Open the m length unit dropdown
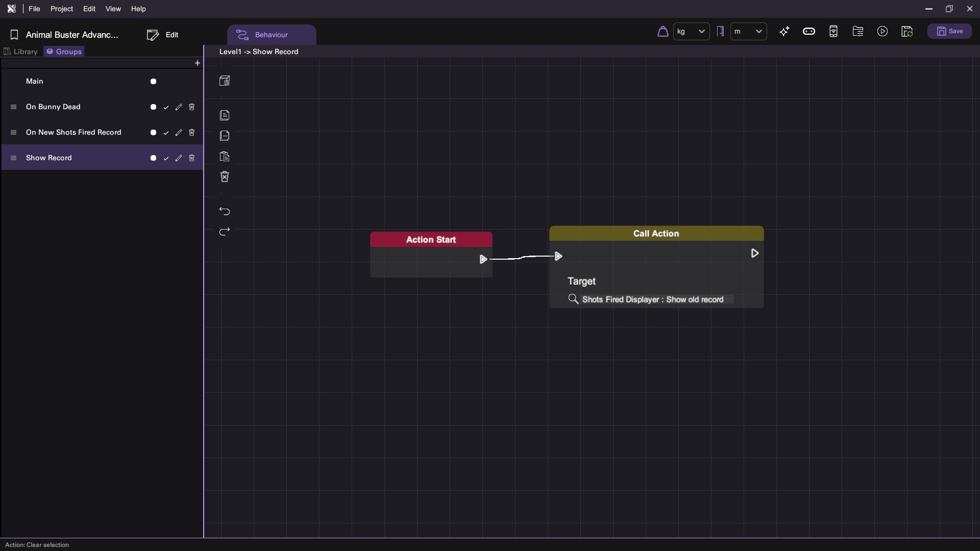This screenshot has width=980, height=551. (748, 32)
